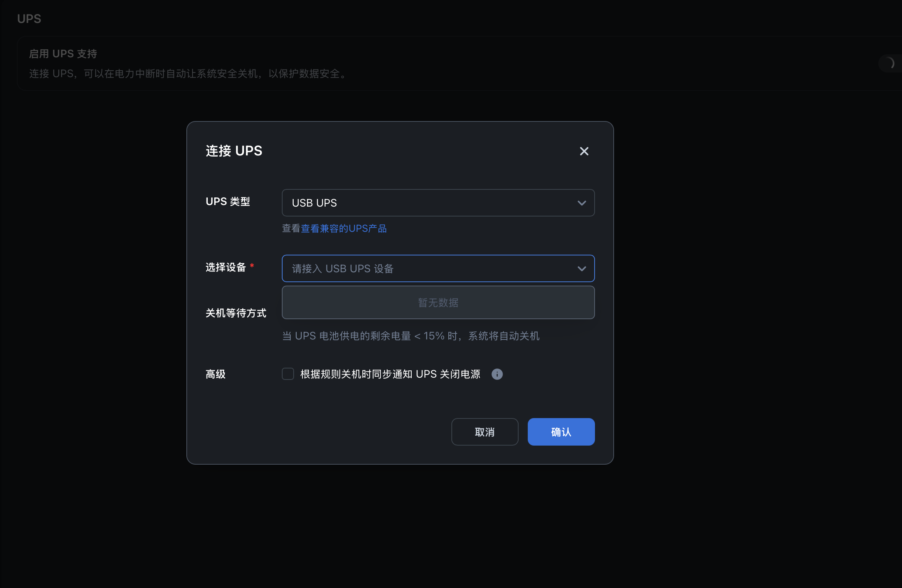
Task: Click the 关机等待方式 label
Action: (x=236, y=313)
